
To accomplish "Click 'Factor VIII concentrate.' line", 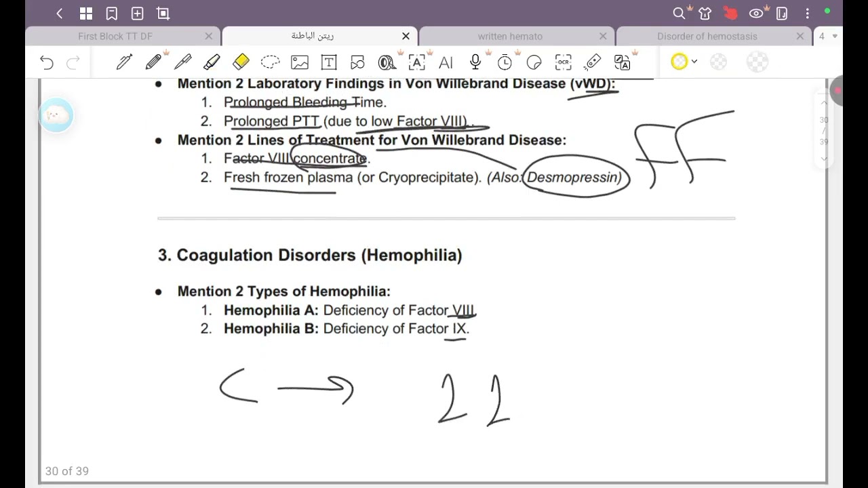I will pos(297,159).
